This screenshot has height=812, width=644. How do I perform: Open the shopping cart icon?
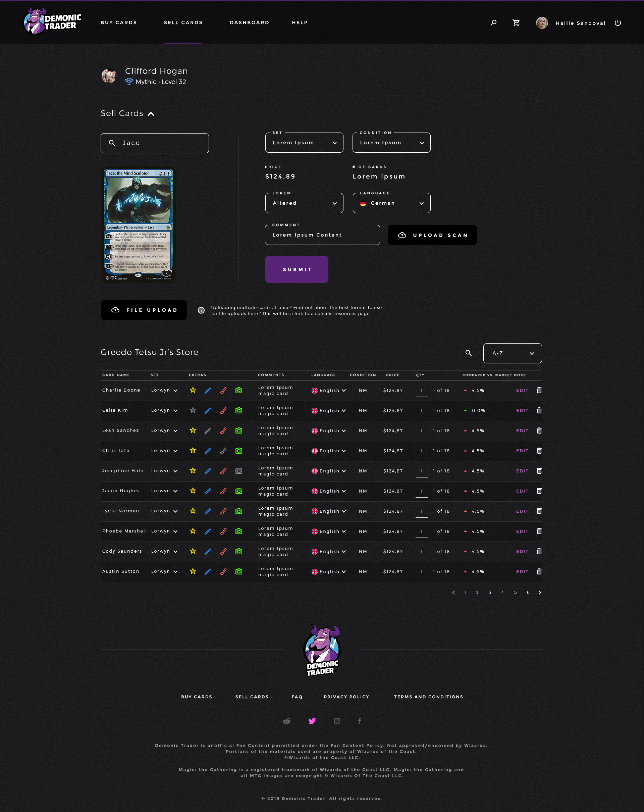tap(516, 23)
